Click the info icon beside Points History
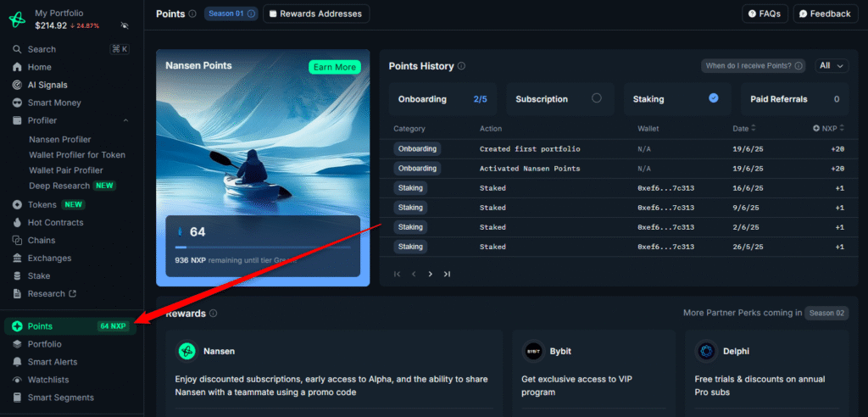The width and height of the screenshot is (868, 417). pos(461,66)
